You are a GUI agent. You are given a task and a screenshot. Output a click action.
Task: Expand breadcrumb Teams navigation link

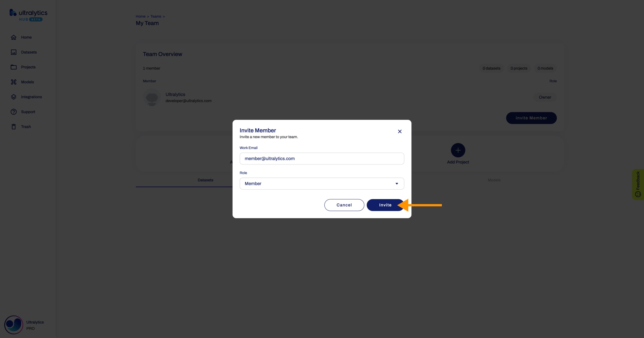coord(155,16)
